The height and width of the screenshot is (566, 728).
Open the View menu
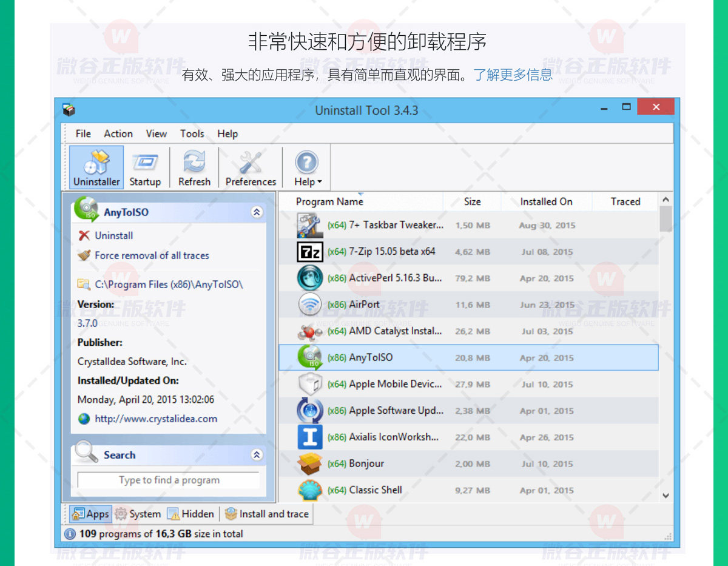point(156,133)
